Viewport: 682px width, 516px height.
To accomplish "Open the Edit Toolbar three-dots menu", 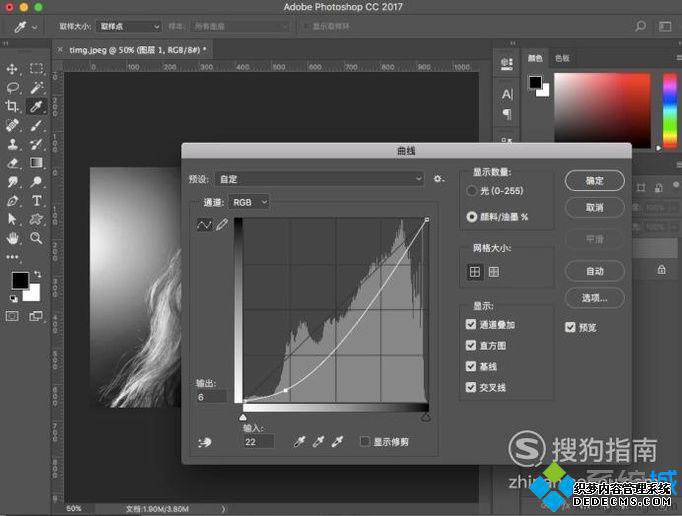I will pyautogui.click(x=12, y=257).
